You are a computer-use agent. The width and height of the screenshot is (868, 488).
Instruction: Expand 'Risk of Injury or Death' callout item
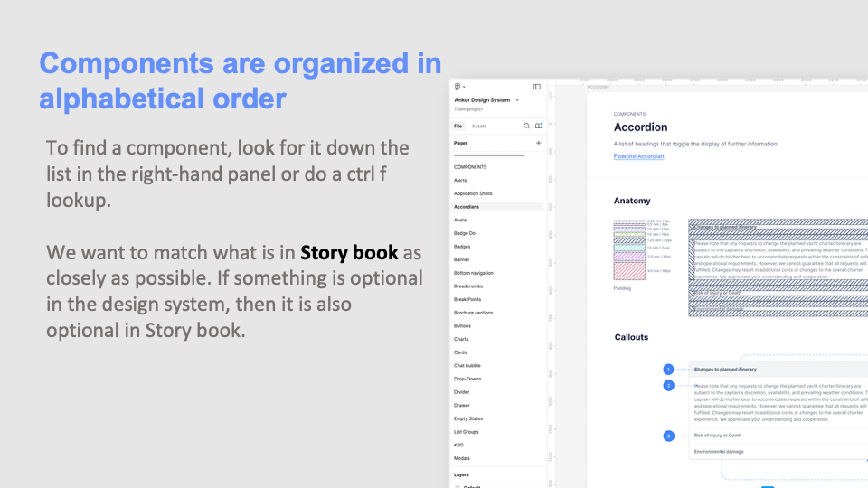point(718,436)
